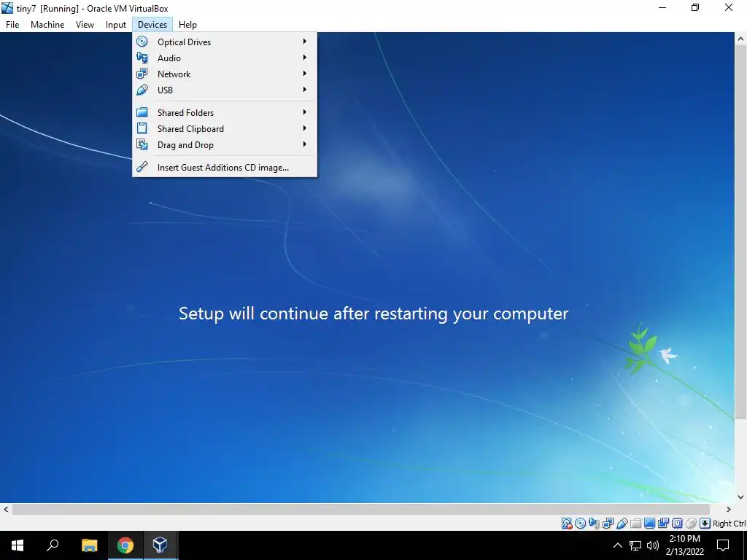Click the taskbar clock showing 2:10 PM
The image size is (747, 560).
pyautogui.click(x=684, y=545)
